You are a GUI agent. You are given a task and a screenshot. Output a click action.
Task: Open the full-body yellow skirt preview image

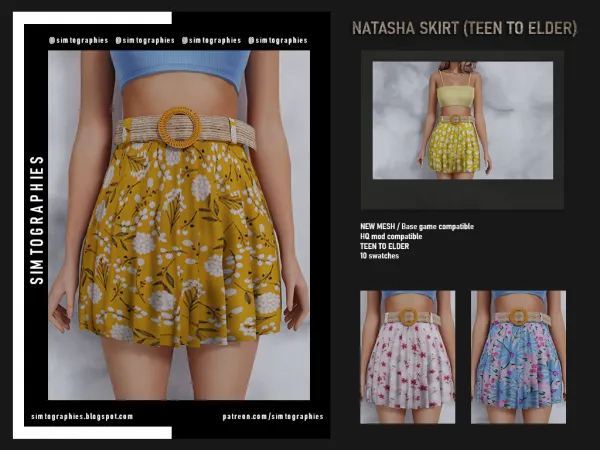pos(463,120)
